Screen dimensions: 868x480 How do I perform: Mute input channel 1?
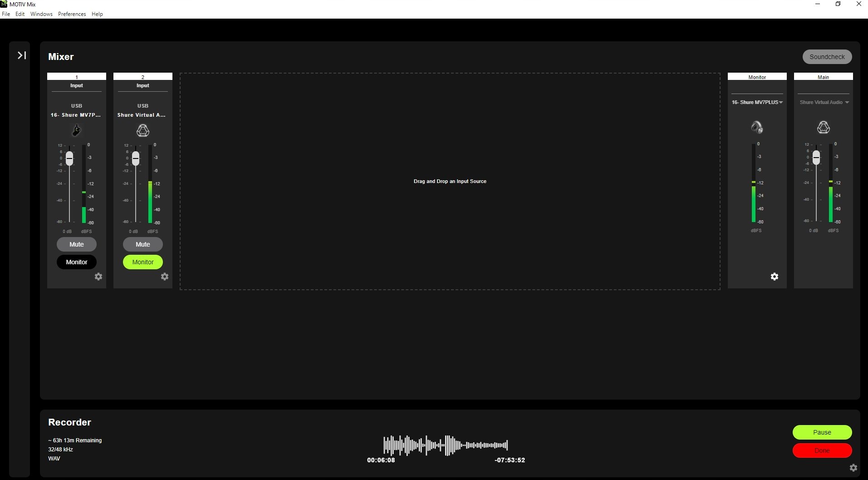pyautogui.click(x=77, y=244)
